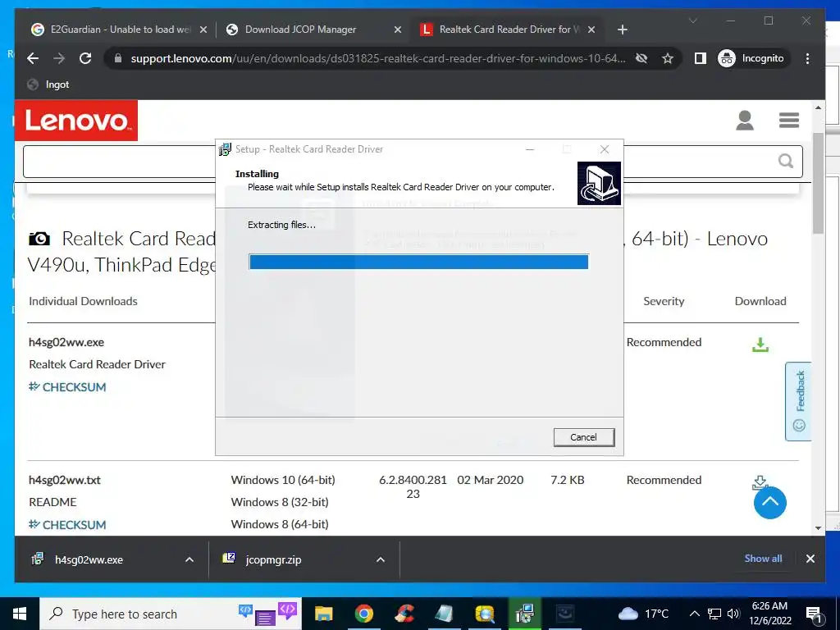
Task: Click the Lenovo logo
Action: click(76, 121)
